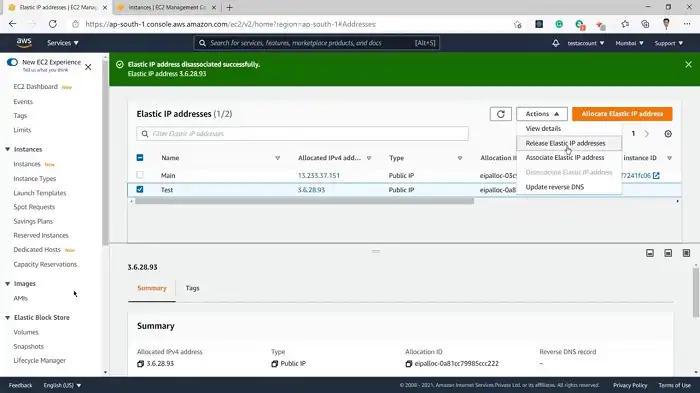Image resolution: width=700 pixels, height=393 pixels.
Task: Click the refresh Elastic IP list icon
Action: [500, 114]
